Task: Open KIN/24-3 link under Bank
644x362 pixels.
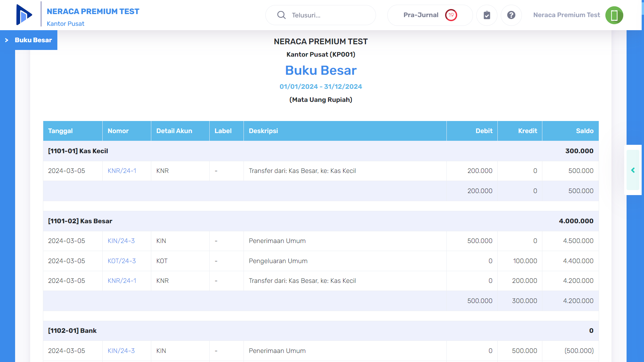Action: 121,351
